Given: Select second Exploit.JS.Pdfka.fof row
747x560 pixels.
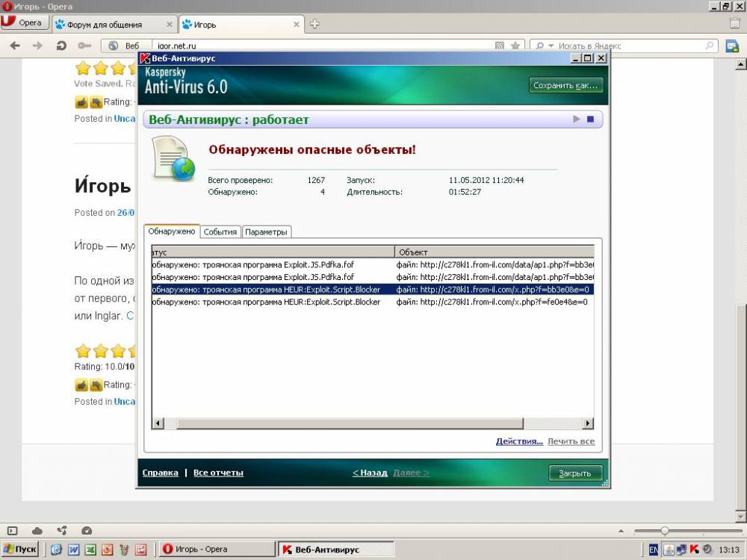Looking at the screenshot, I should (373, 277).
